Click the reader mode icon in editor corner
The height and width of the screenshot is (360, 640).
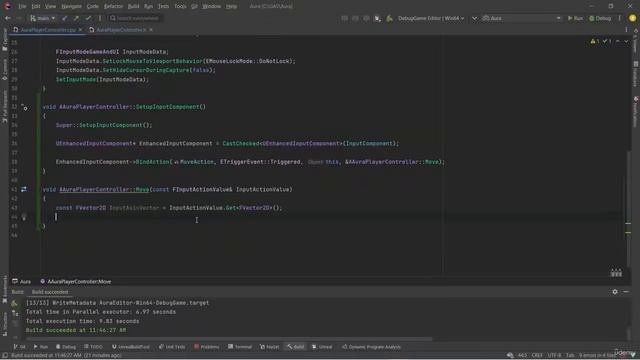click(x=616, y=273)
